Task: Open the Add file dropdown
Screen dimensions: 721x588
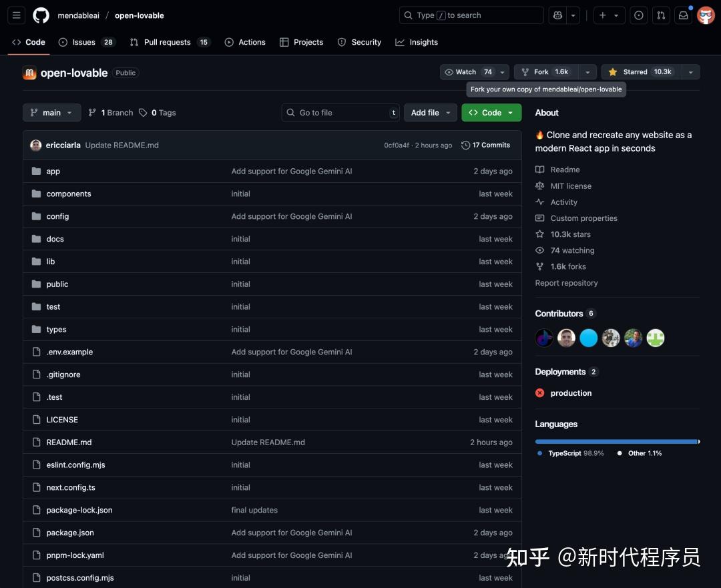Action: pos(431,113)
